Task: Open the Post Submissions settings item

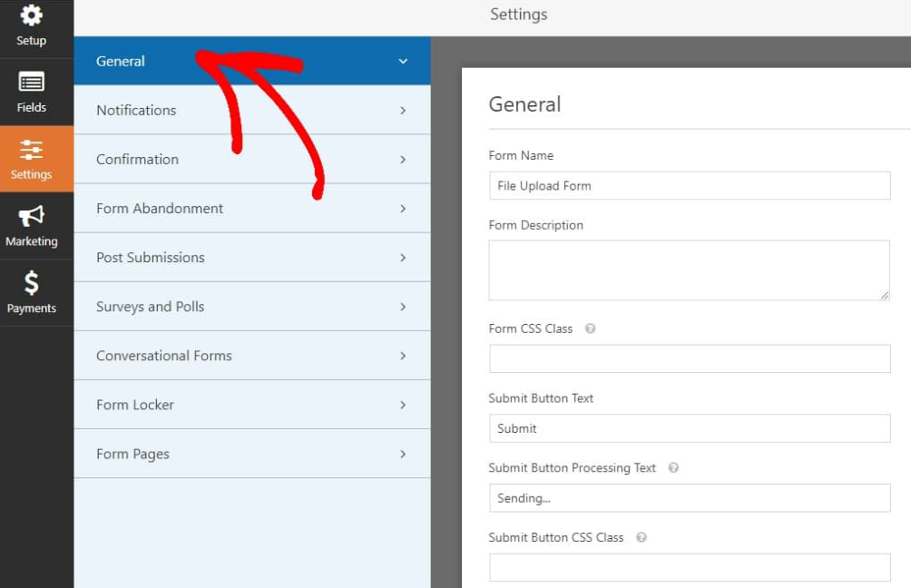Action: 252,258
